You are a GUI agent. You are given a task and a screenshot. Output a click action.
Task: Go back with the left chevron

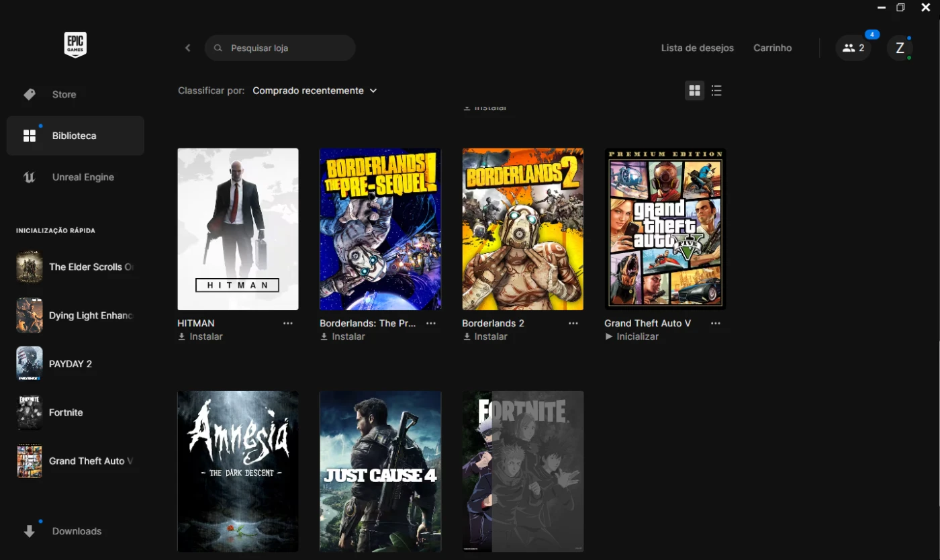click(x=187, y=48)
